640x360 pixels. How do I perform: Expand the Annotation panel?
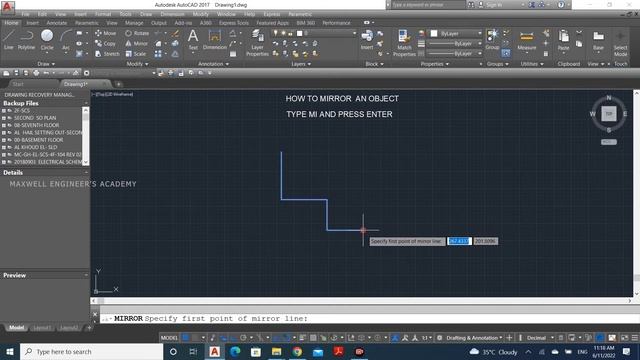(213, 64)
